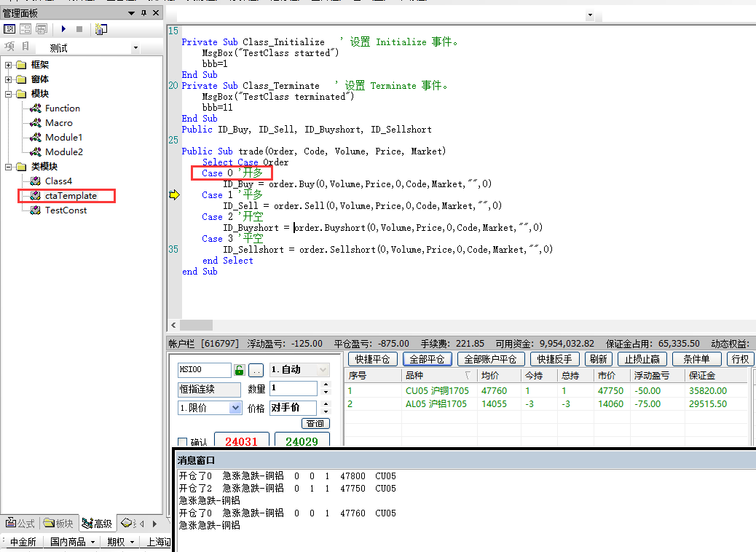This screenshot has width=756, height=552.
Task: Click the new-document icon with yellow sparkle
Action: (x=101, y=29)
